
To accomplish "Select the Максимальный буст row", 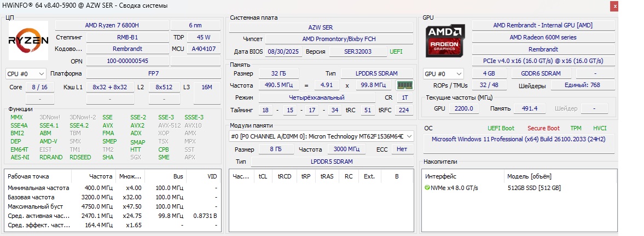I will [112, 206].
